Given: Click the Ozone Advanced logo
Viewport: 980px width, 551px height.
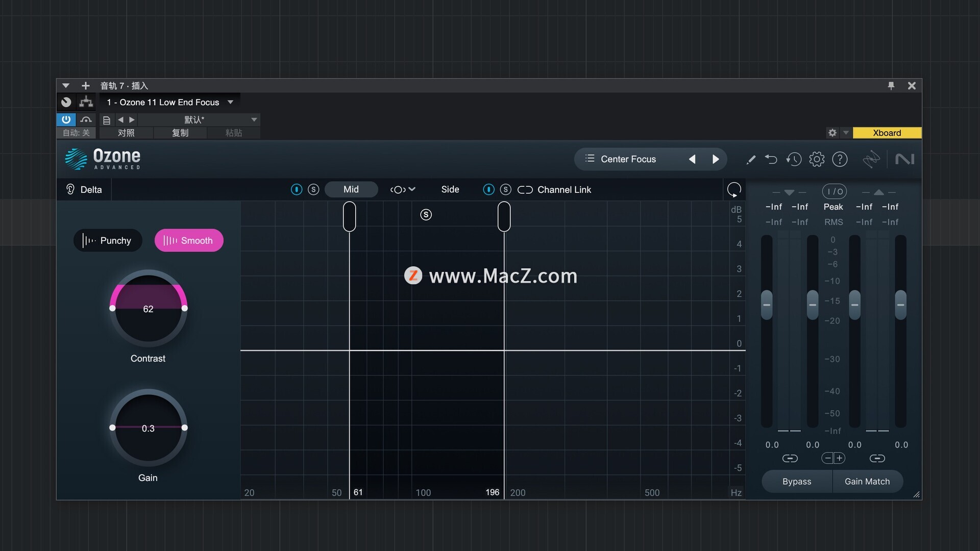Looking at the screenshot, I should pos(103,159).
